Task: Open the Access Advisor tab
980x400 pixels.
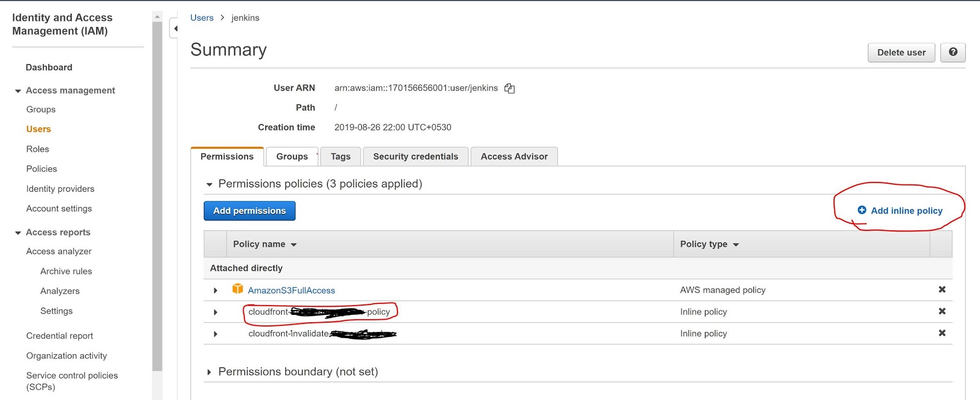Action: (x=514, y=156)
